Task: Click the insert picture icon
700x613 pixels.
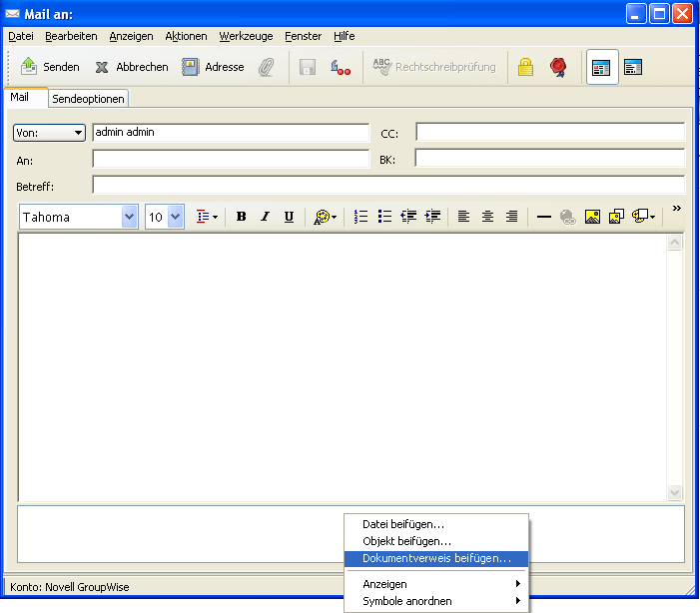Action: click(x=592, y=217)
